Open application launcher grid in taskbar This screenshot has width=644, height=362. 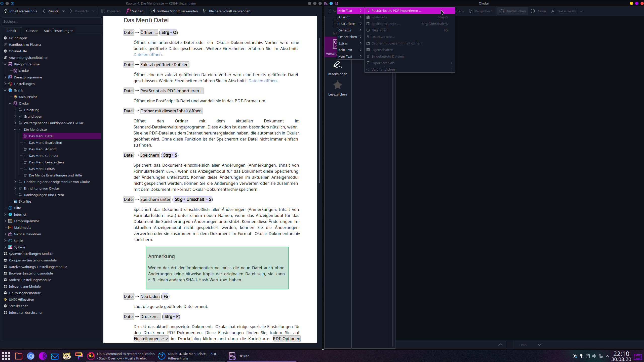6,356
